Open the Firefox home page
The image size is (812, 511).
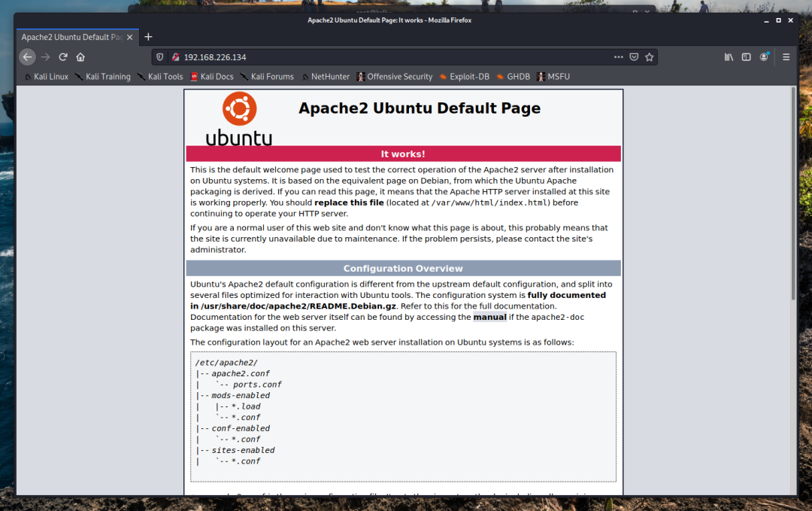(x=80, y=57)
